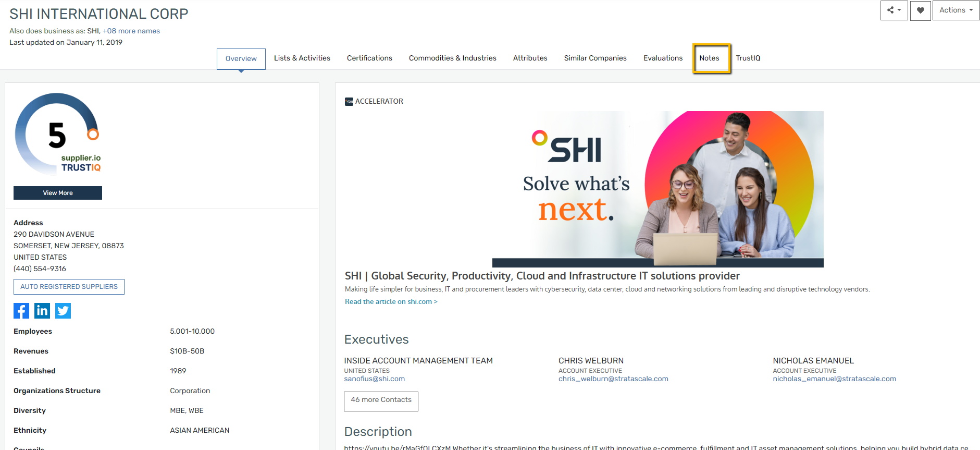Viewport: 980px width, 450px height.
Task: Open the Attributes tab
Action: click(x=530, y=58)
